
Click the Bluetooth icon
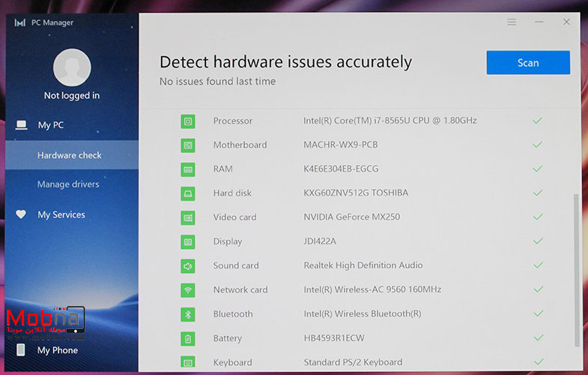(x=188, y=313)
